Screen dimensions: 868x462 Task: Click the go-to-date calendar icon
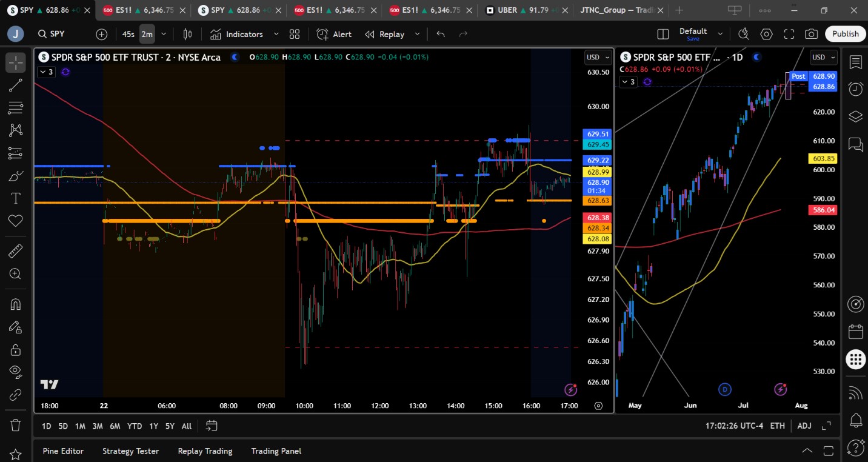tap(212, 426)
